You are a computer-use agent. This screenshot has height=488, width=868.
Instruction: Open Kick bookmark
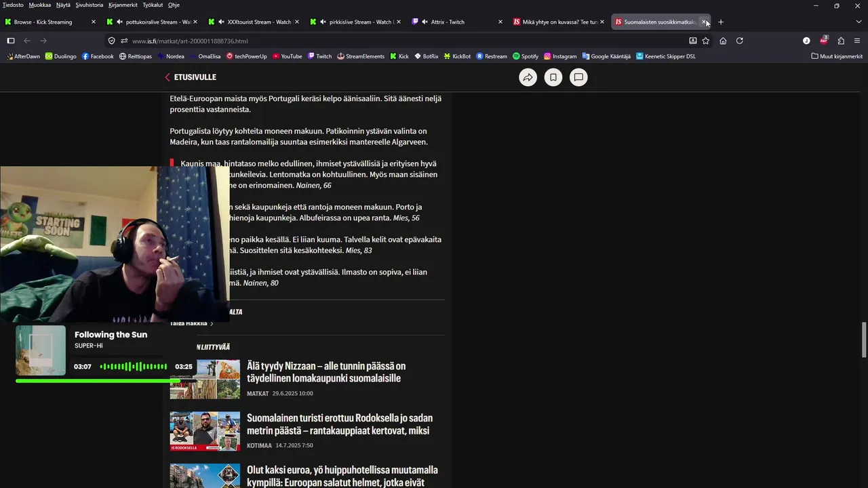tap(399, 56)
